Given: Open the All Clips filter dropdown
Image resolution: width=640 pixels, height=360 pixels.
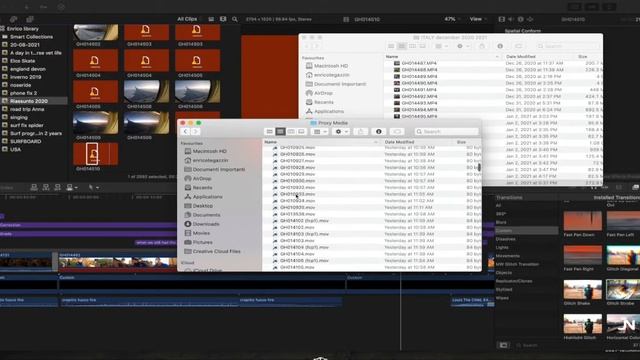Looking at the screenshot, I should (189, 19).
